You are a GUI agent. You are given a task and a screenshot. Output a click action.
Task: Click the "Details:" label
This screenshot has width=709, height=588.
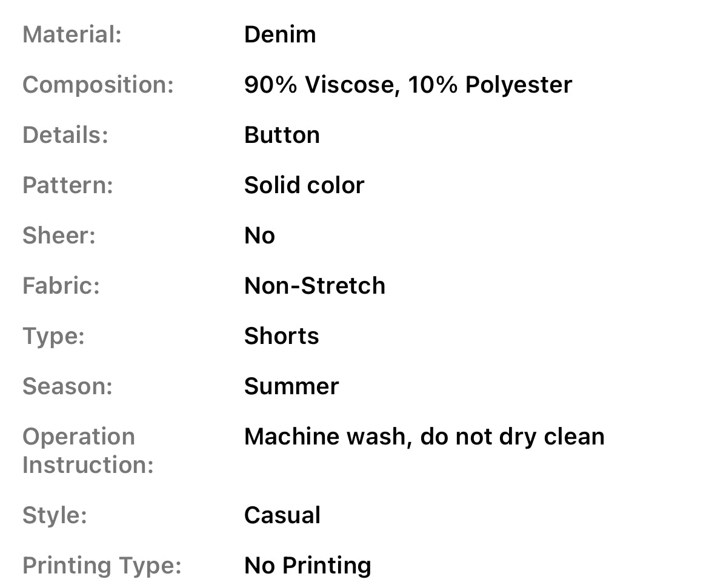click(x=65, y=135)
